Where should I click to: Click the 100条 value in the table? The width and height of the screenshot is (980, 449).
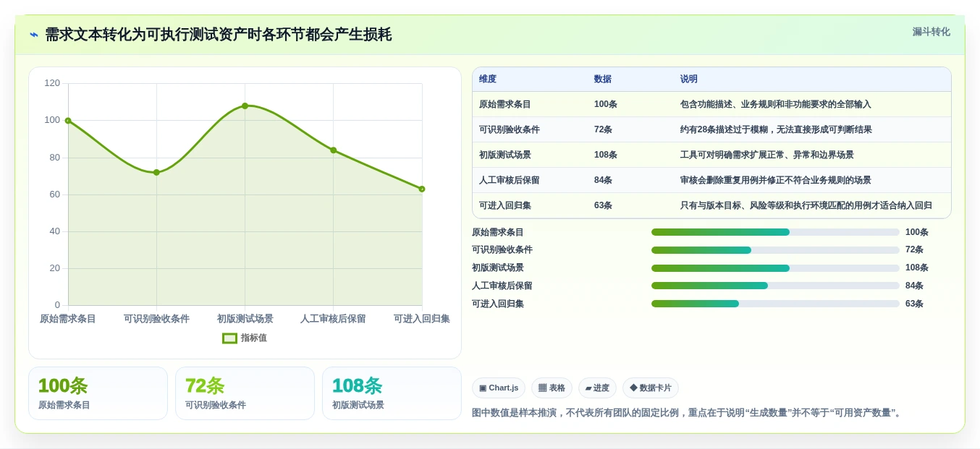(606, 104)
